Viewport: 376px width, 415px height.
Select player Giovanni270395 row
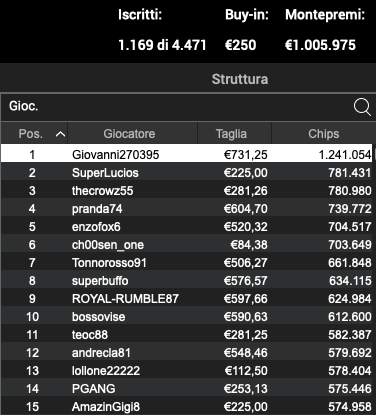(x=187, y=154)
